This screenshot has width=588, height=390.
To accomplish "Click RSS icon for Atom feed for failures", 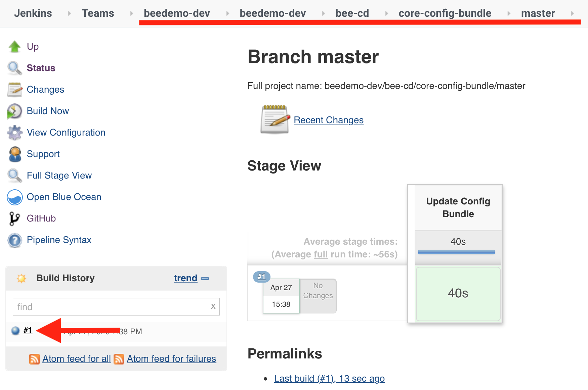I will (x=119, y=359).
